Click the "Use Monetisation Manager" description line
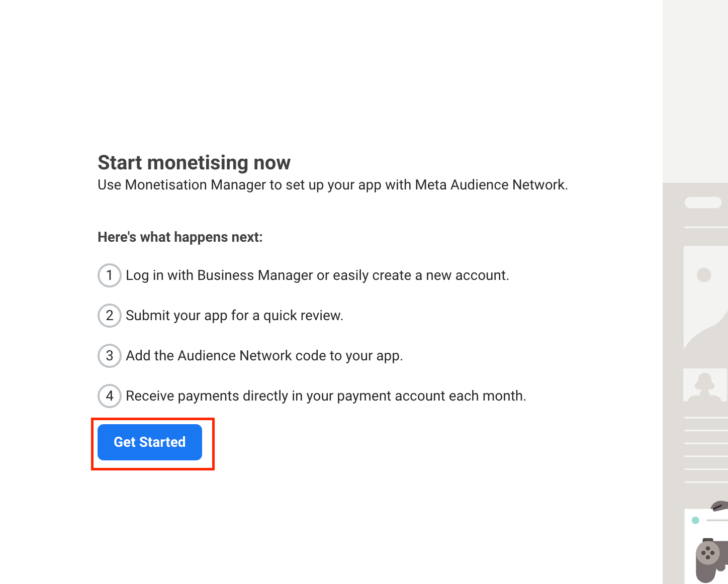 [332, 185]
